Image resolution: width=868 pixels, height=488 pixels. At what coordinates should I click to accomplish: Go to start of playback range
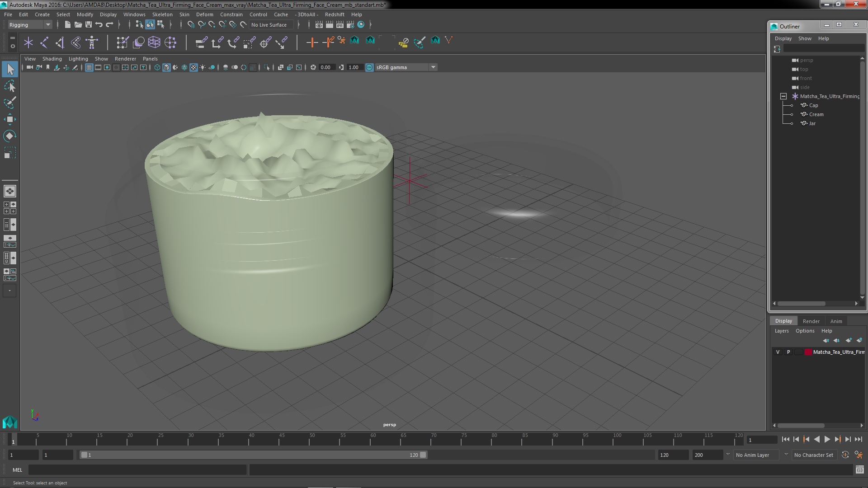(785, 439)
